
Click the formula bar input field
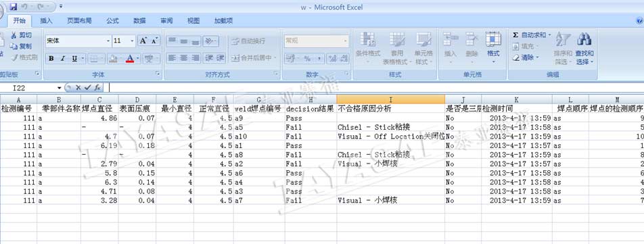376,87
